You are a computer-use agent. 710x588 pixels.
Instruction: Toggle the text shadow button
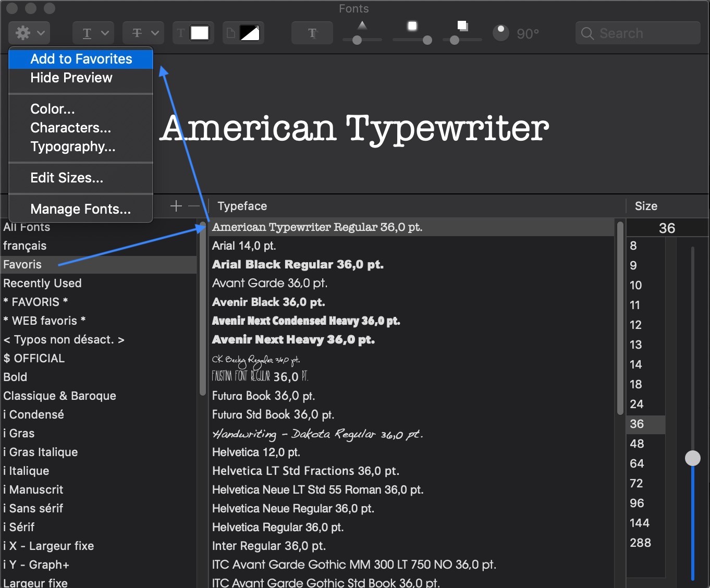[x=312, y=33]
